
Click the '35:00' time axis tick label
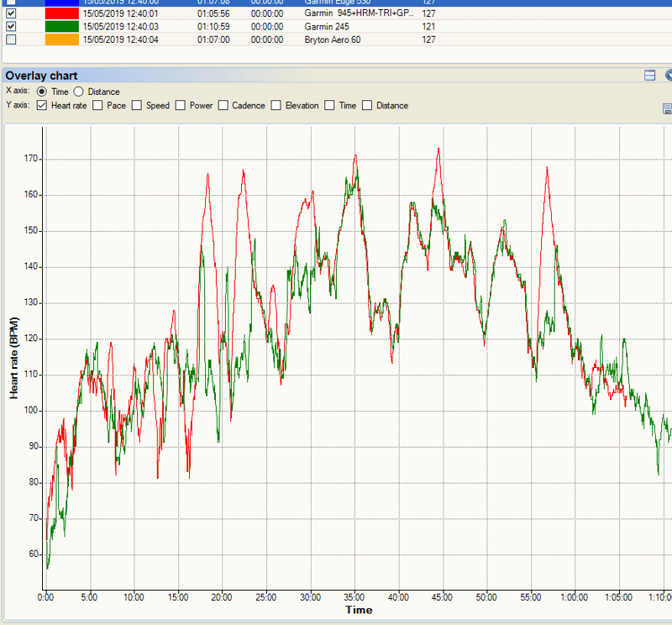click(354, 597)
